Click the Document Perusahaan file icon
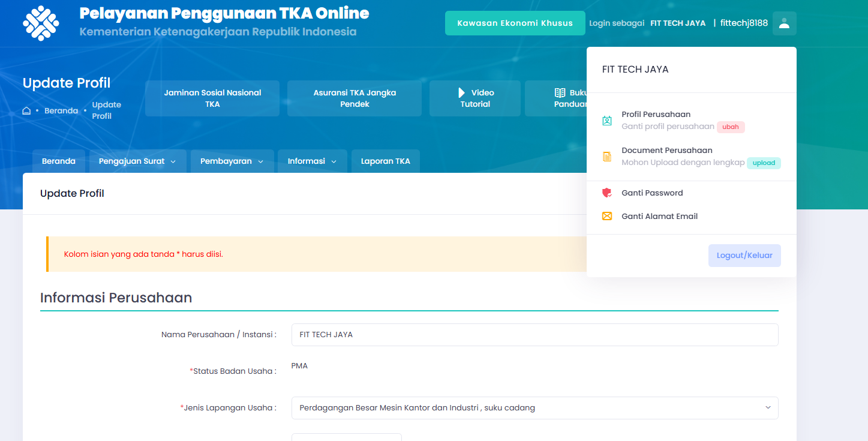This screenshot has height=441, width=868. [x=607, y=157]
